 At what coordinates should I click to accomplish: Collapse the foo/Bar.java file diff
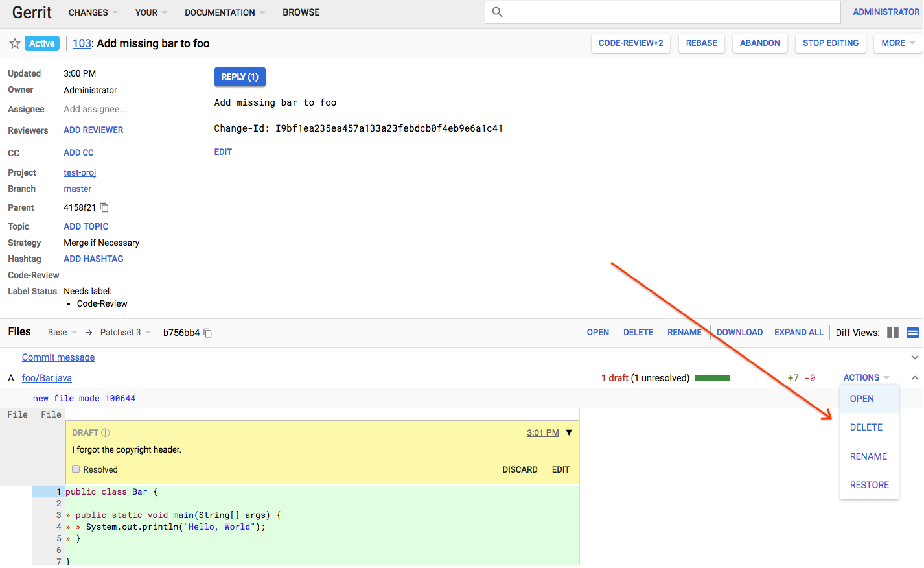914,377
